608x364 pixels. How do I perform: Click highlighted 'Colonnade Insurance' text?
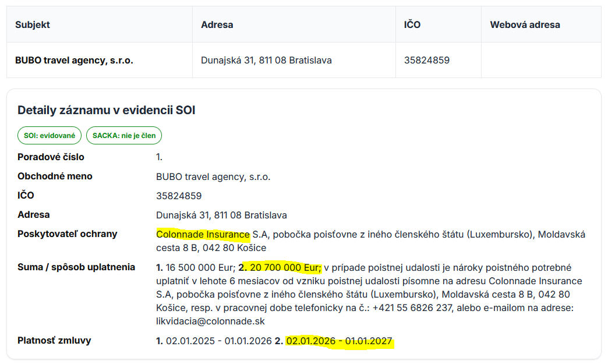(x=203, y=235)
